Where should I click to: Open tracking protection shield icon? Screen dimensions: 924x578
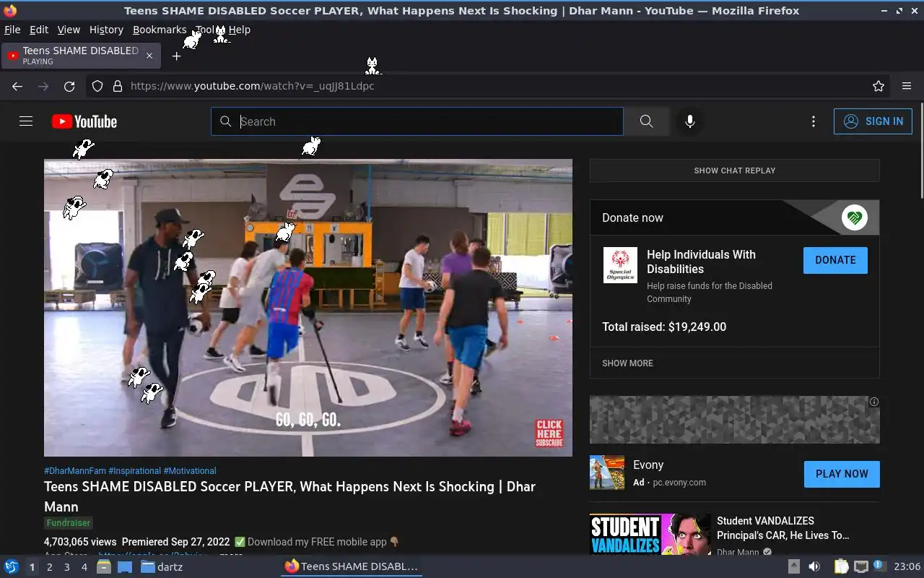pos(97,86)
